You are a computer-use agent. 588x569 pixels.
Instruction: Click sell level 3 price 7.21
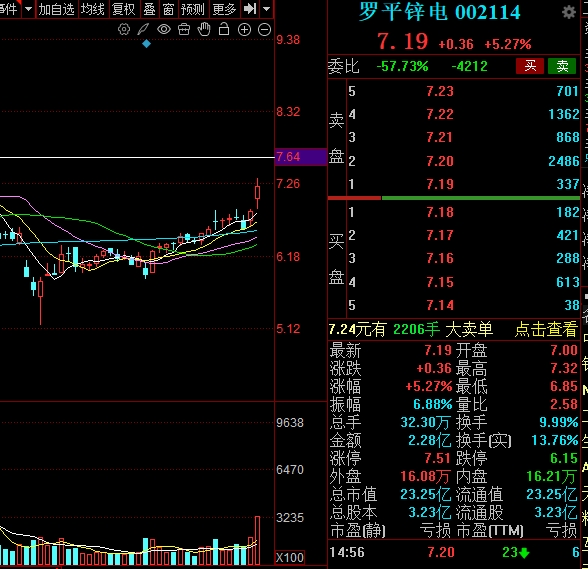coord(440,137)
